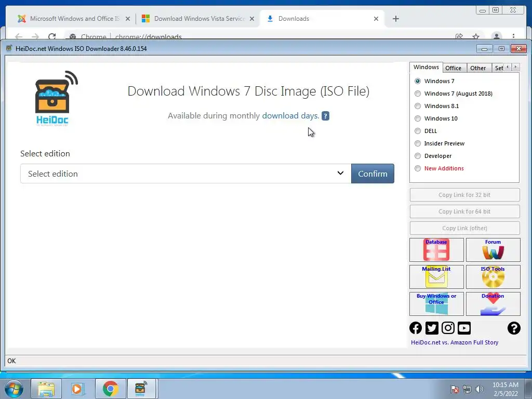Viewport: 532px width, 399px height.
Task: Open Chrome profile avatar icon
Action: point(496,36)
